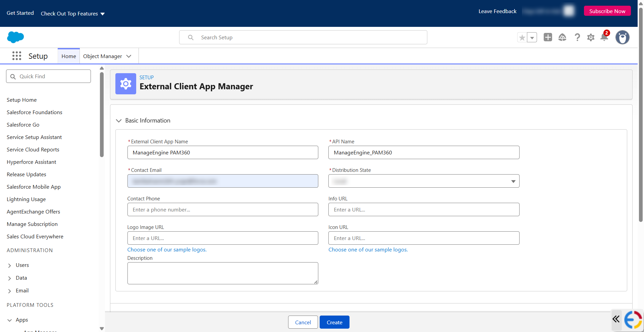The image size is (644, 332).
Task: Open AgentExchange Offers in sidebar
Action: coord(33,212)
